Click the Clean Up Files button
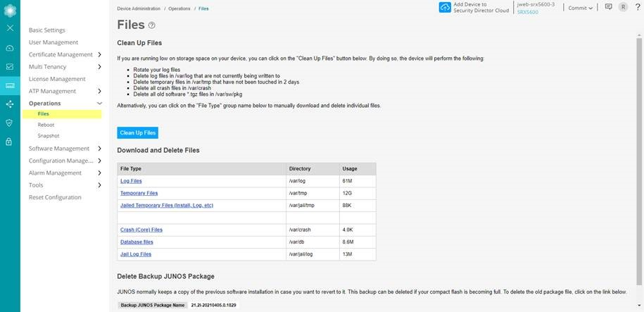This screenshot has width=644, height=312. pos(138,132)
